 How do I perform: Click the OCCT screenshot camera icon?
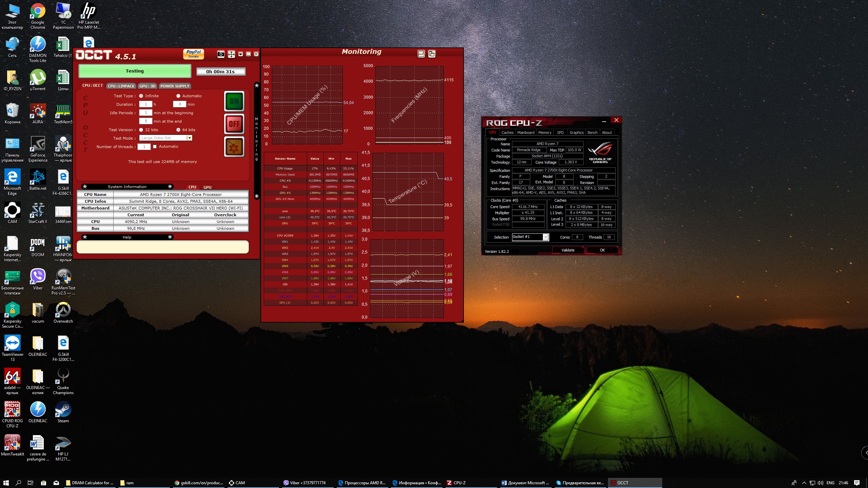(x=221, y=54)
